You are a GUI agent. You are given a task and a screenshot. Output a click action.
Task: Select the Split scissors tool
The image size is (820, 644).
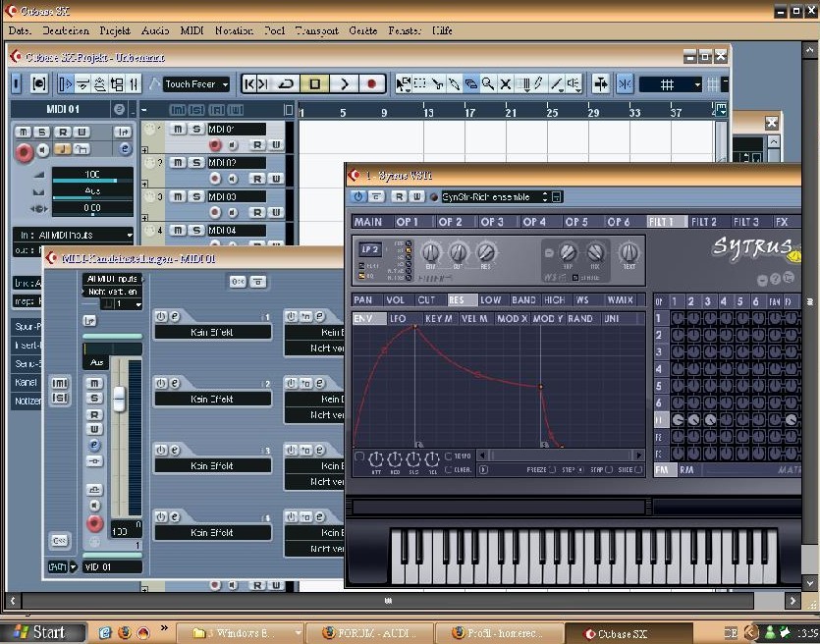tap(437, 83)
